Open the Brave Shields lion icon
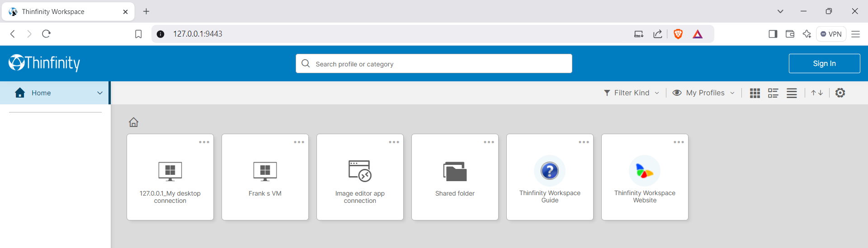Viewport: 868px width, 248px height. (x=678, y=34)
